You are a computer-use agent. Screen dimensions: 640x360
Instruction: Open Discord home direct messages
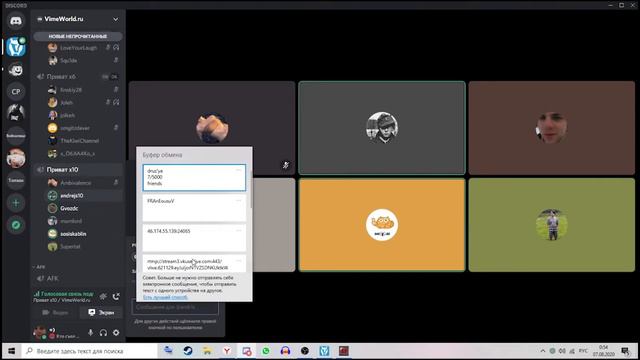pyautogui.click(x=16, y=21)
